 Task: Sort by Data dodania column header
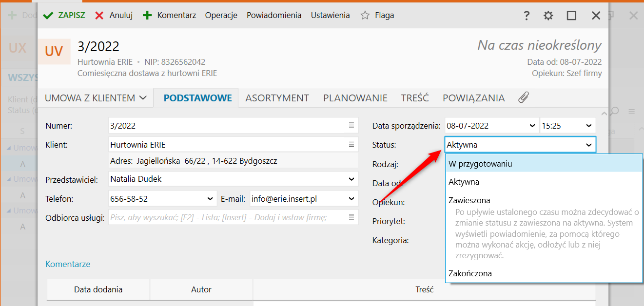(98, 289)
